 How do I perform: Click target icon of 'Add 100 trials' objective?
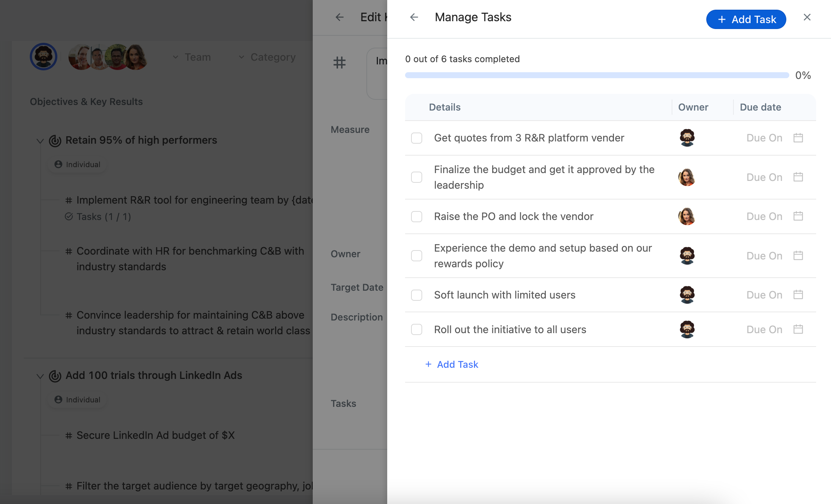55,376
